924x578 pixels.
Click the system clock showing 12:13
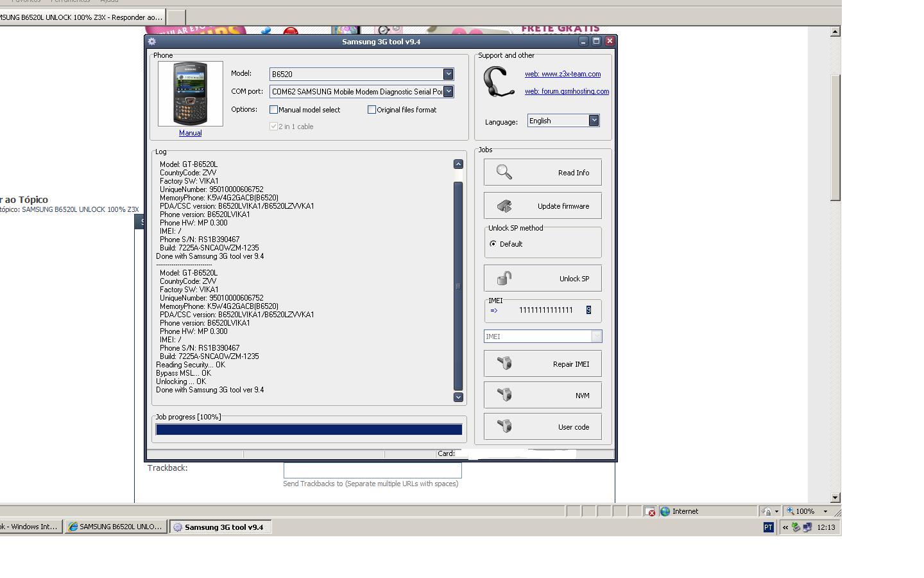click(826, 527)
